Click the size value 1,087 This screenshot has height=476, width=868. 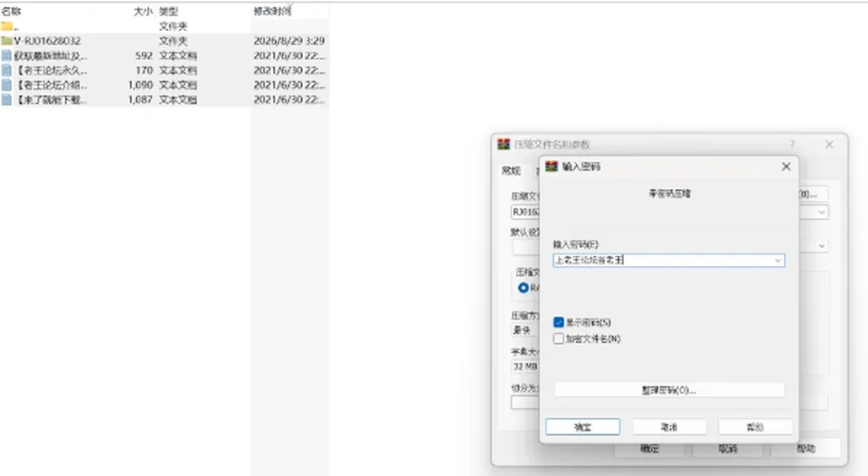point(141,100)
